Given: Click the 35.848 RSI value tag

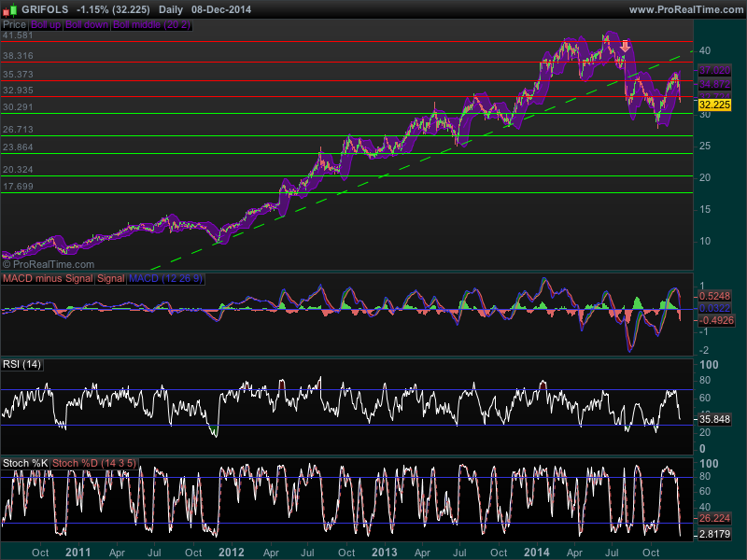Looking at the screenshot, I should (714, 419).
